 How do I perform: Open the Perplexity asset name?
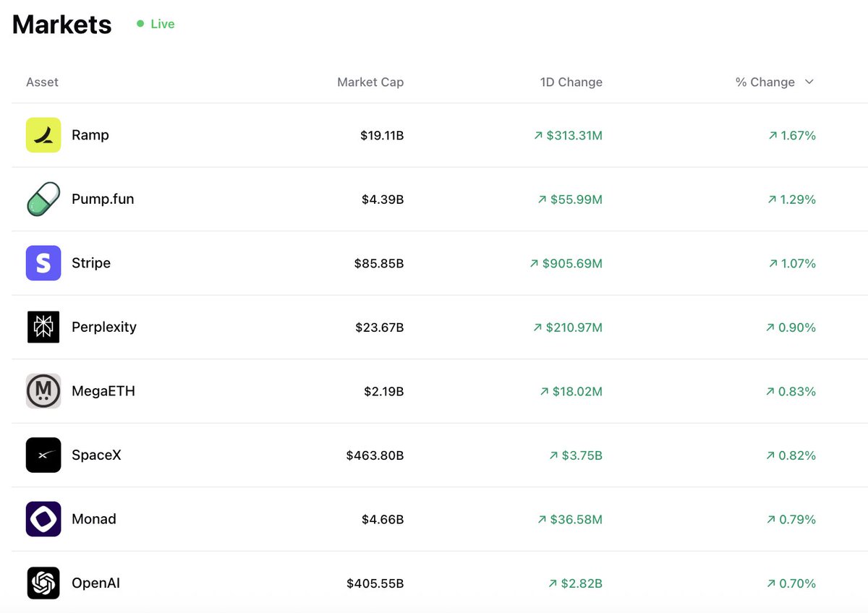104,327
